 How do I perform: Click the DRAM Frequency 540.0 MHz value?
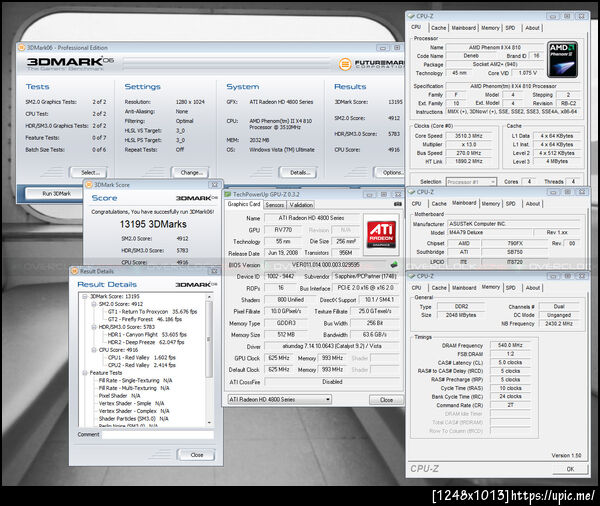(510, 345)
